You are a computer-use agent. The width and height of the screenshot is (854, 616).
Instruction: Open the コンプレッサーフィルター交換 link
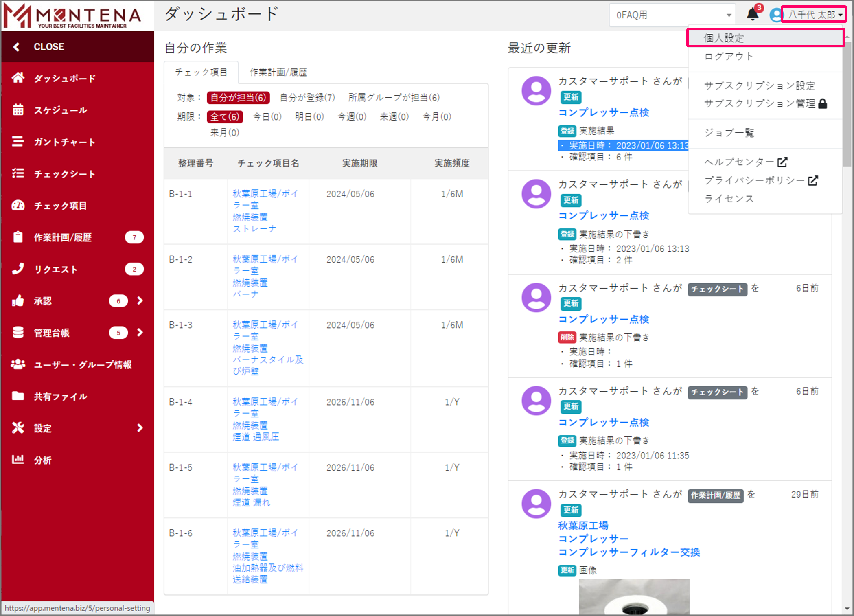(629, 552)
